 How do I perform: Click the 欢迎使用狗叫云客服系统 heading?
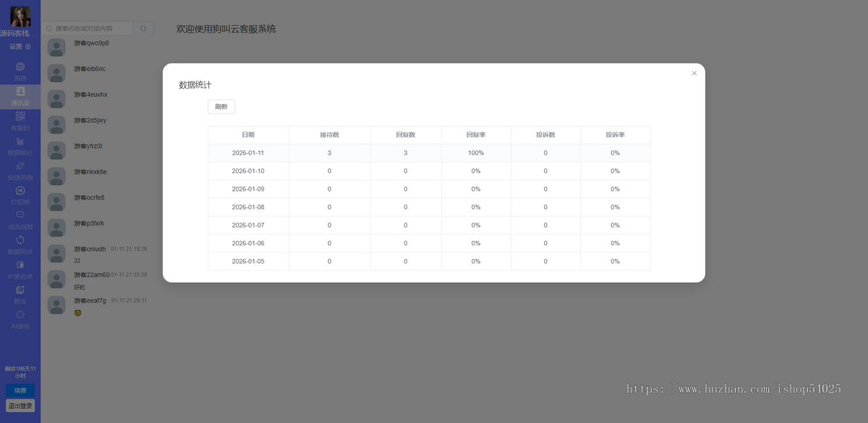point(226,29)
